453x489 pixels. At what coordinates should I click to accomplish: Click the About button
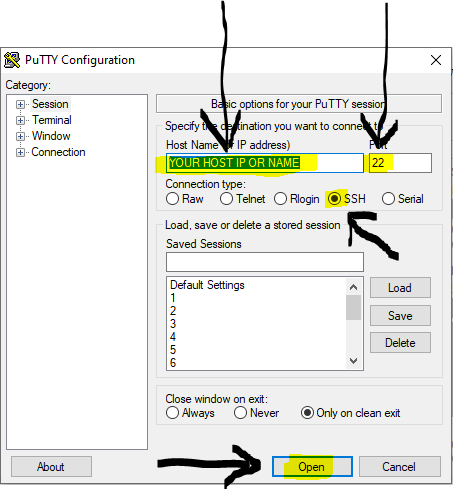pos(51,467)
